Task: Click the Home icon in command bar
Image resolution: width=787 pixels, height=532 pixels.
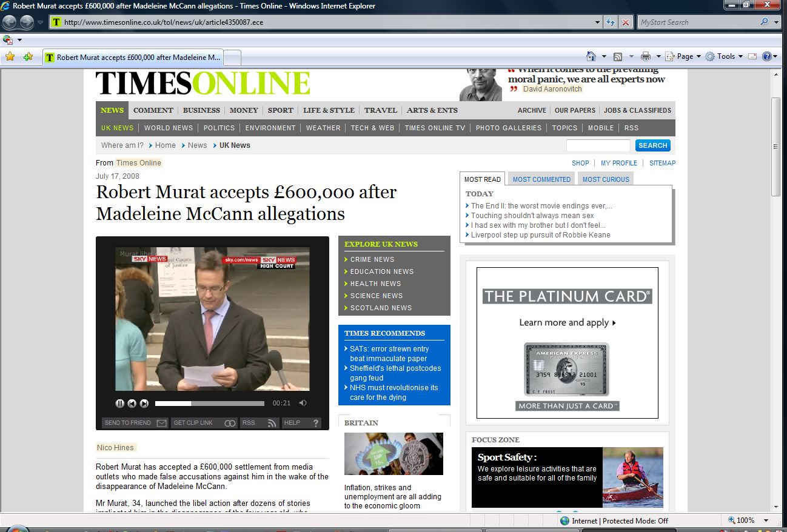Action: [591, 56]
